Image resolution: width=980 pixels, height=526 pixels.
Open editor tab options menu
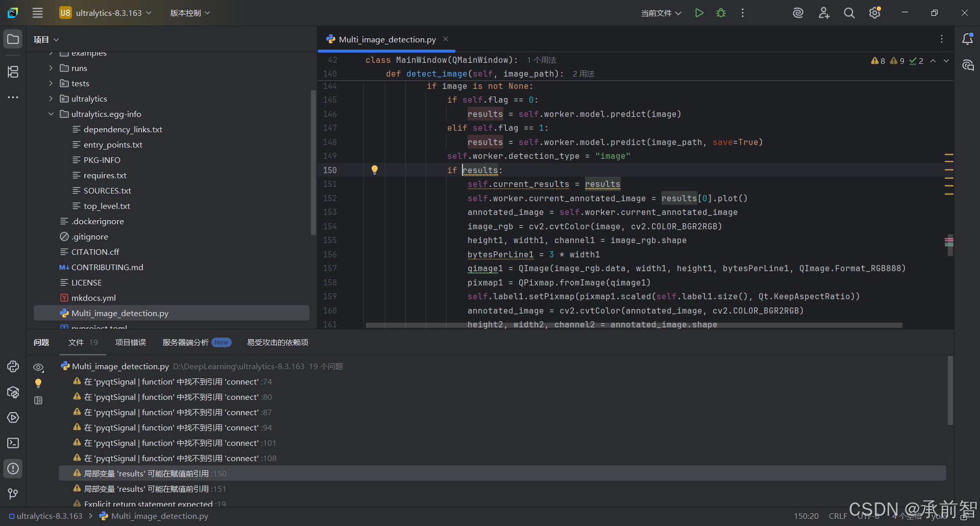point(942,39)
